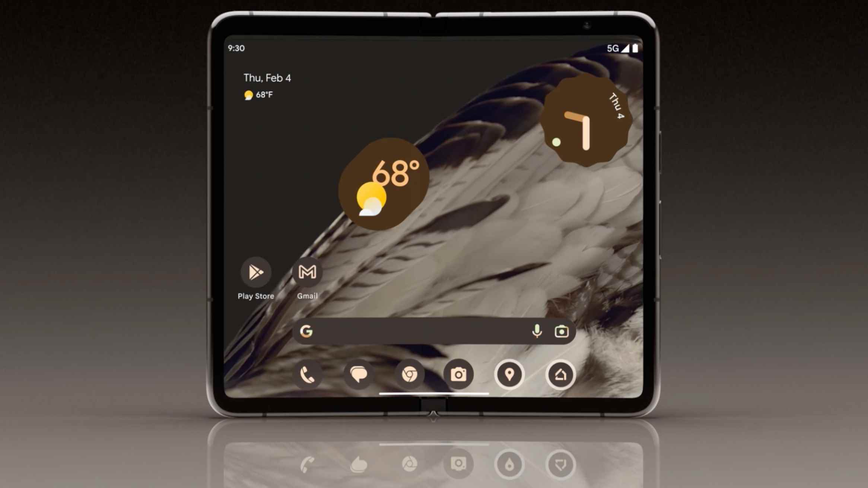
Task: Open Google Chrome browser
Action: (408, 374)
